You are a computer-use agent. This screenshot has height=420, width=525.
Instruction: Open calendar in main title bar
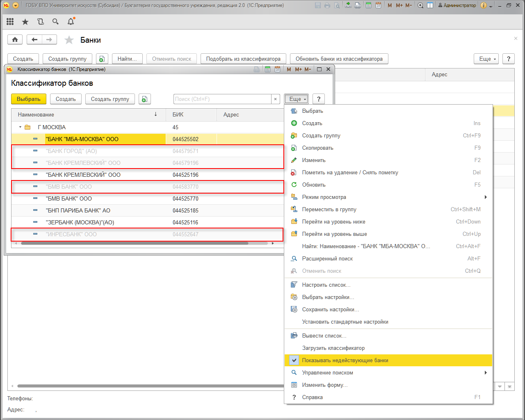pos(378,5)
